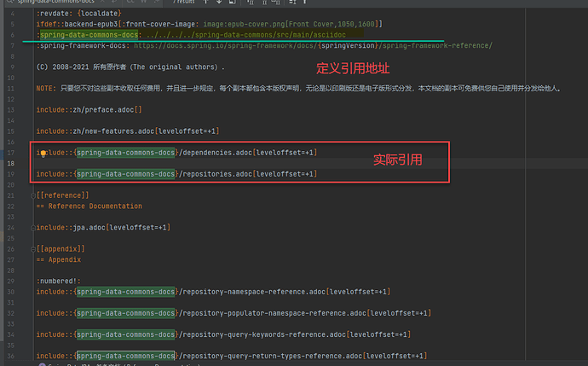This screenshot has width=588, height=366.
Task: Click 'include::zh/new-features.adoc' line
Action: (x=128, y=131)
